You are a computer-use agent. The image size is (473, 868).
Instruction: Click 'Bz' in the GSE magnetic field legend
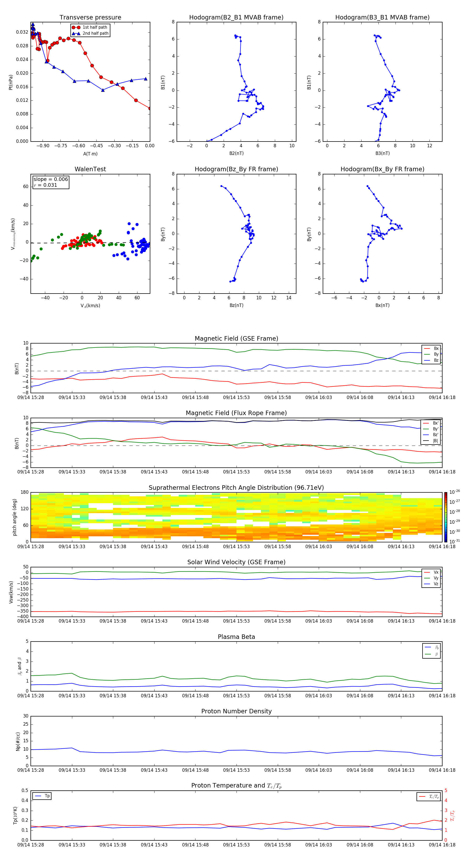[x=431, y=360]
